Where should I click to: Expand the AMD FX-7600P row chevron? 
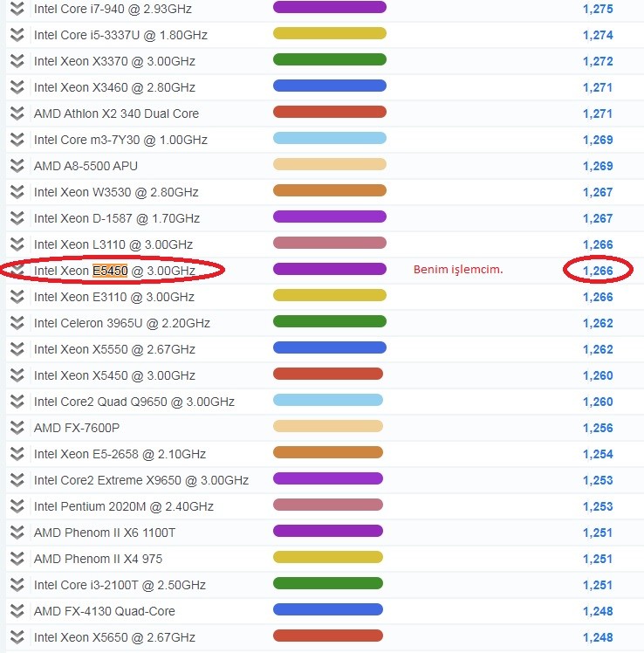pos(17,428)
